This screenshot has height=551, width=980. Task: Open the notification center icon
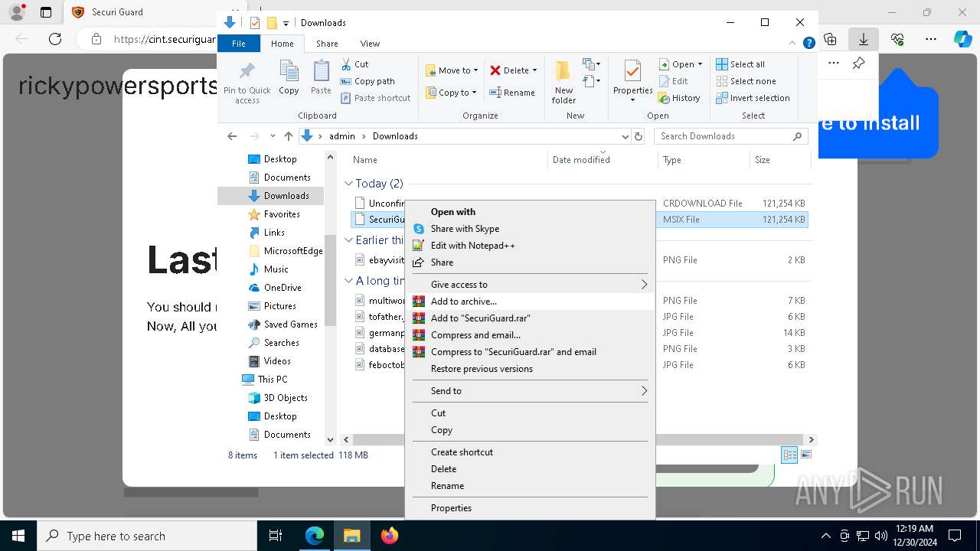click(955, 536)
